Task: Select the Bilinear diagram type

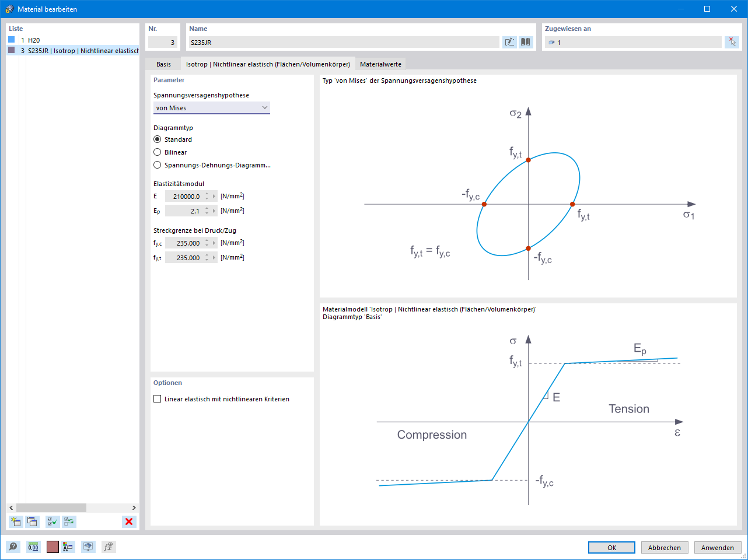Action: point(158,152)
